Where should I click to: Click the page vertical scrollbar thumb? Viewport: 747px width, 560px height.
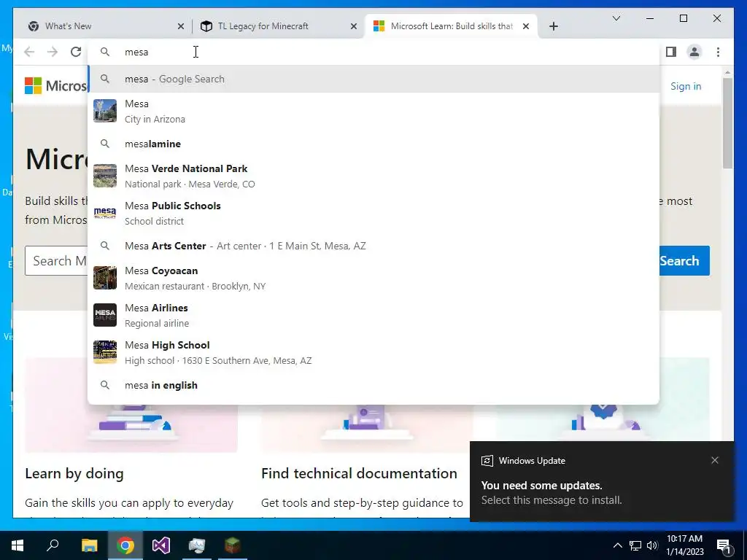tap(727, 122)
